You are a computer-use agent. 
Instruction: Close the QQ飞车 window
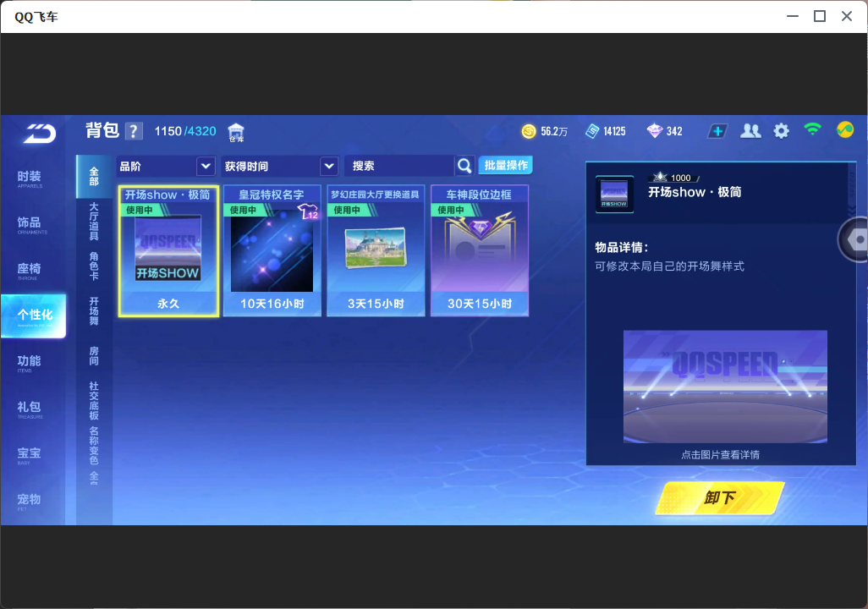click(846, 17)
